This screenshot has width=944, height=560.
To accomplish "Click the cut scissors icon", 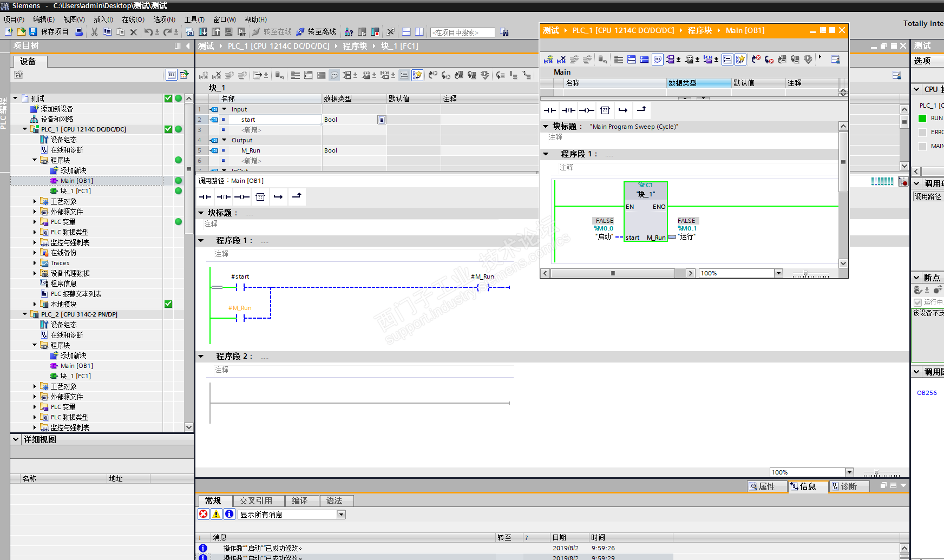I will click(x=95, y=32).
